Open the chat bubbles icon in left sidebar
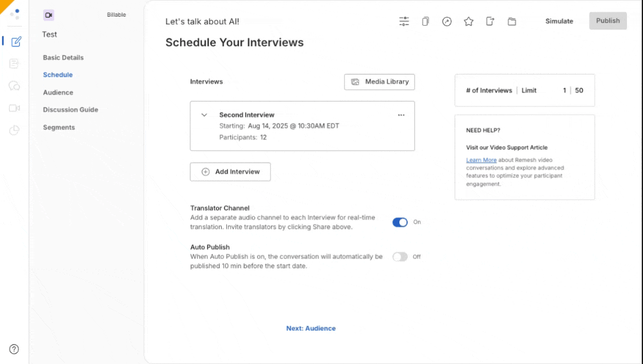 pos(14,86)
